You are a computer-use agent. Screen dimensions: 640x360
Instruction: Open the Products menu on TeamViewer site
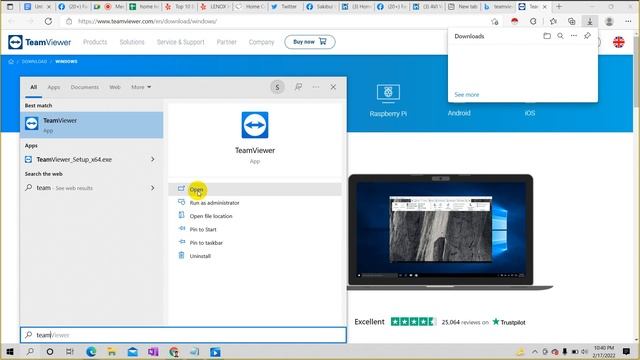pos(95,42)
